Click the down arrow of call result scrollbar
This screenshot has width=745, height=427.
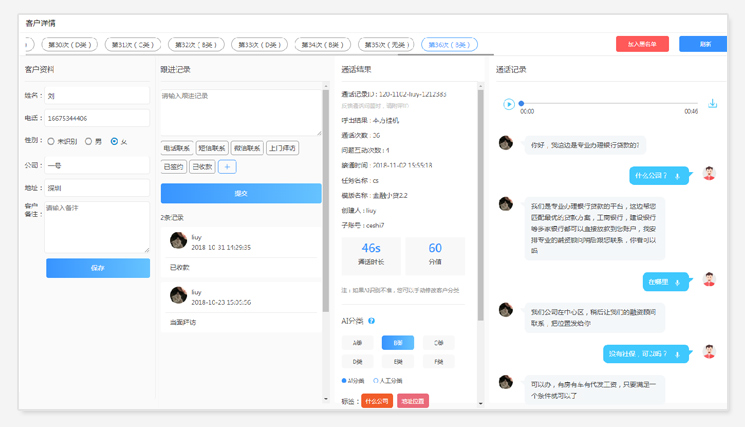[480, 404]
